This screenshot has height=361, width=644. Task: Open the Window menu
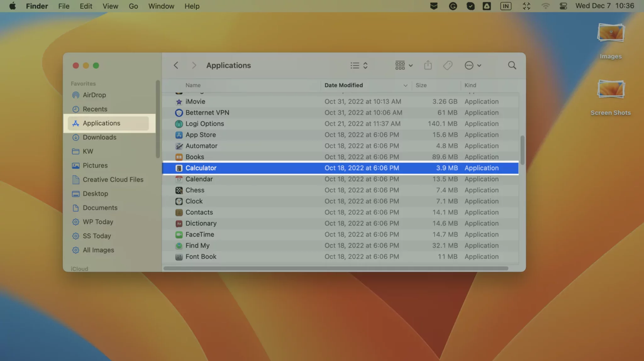161,6
